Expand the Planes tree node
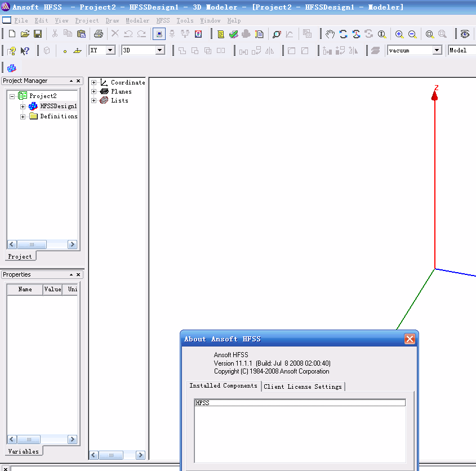This screenshot has height=471, width=476. 94,91
